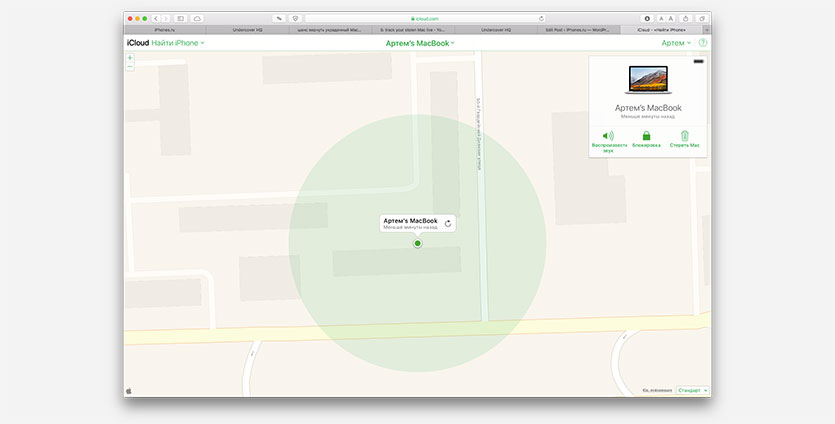Screen dimensions: 835x424
Task: Open the Найти iPhone app switcher dropdown
Action: [178, 43]
